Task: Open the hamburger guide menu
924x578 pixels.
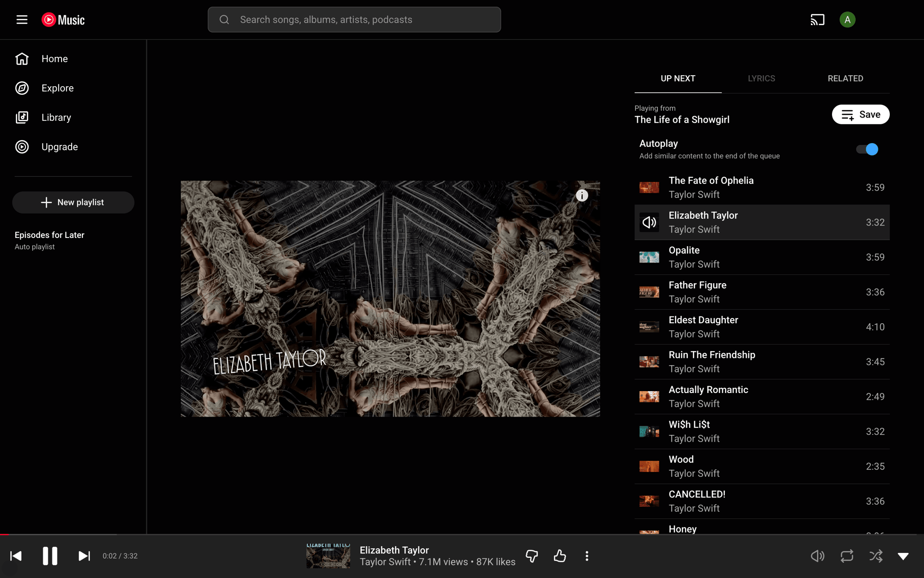Action: click(22, 20)
